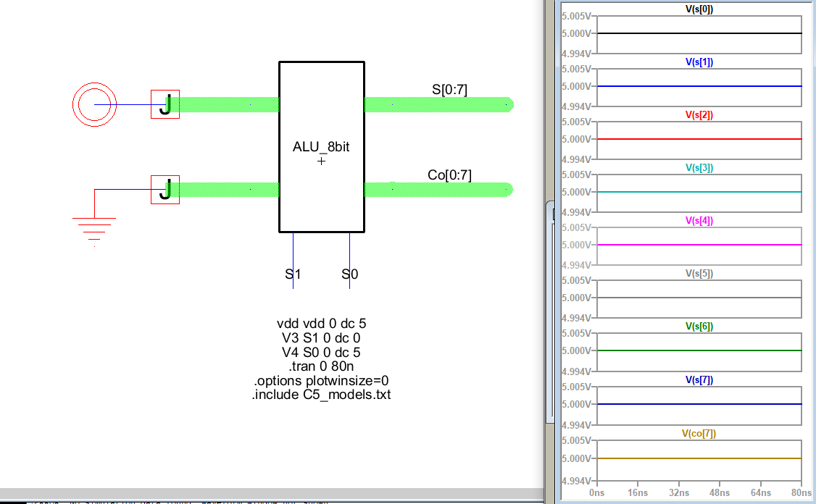Select the V(co[7]) trace label
This screenshot has width=816, height=504.
pyautogui.click(x=699, y=434)
